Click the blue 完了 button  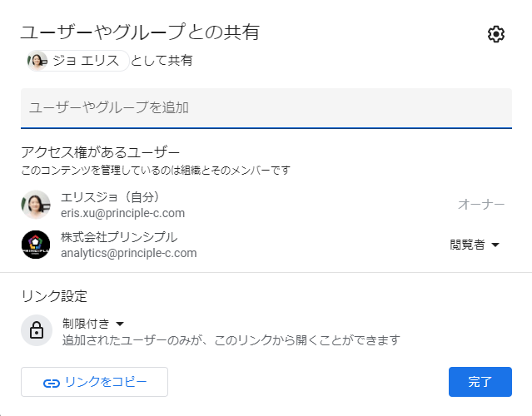point(480,382)
